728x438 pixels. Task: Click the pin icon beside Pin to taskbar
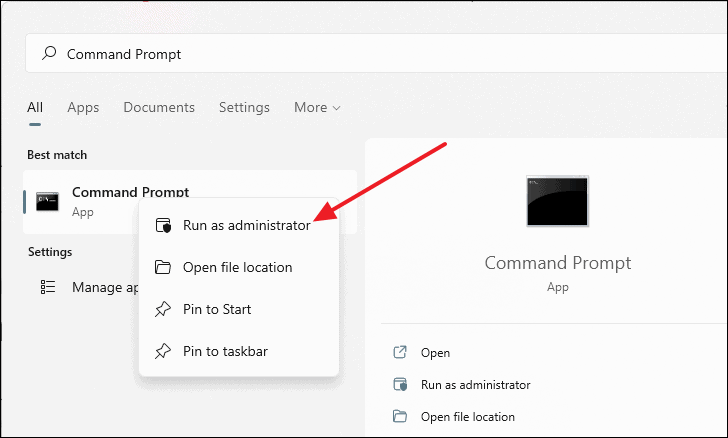tap(163, 352)
